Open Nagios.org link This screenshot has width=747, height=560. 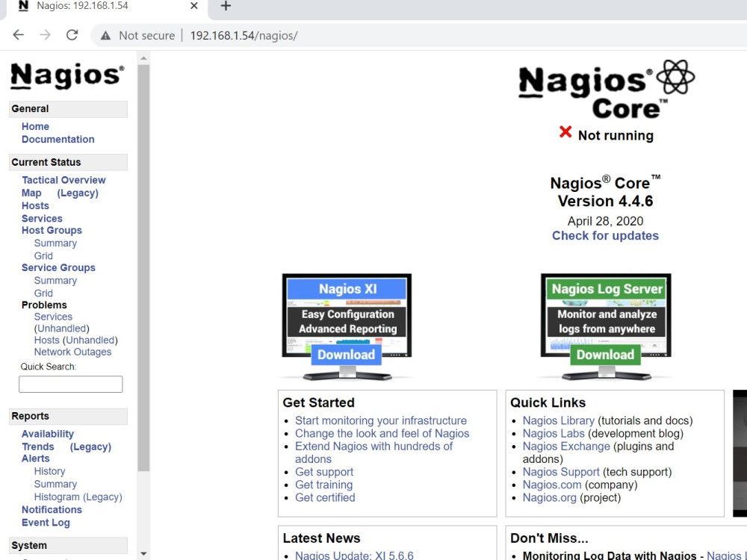point(549,497)
